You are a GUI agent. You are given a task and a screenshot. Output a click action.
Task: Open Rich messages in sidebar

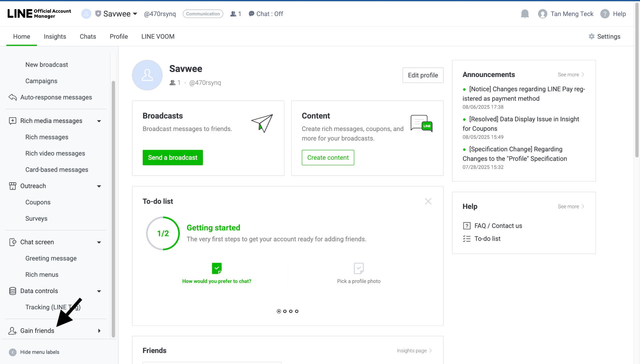point(47,137)
